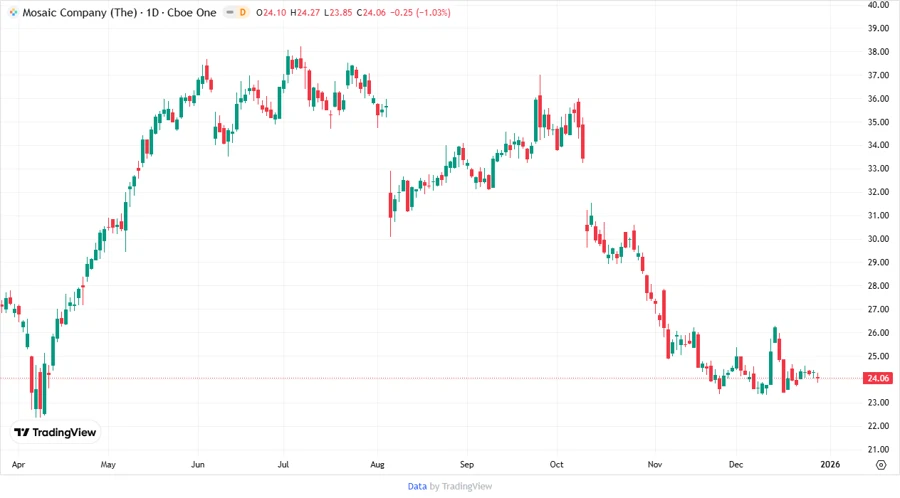Click the 'O24.10' open value
Screen dimensions: 900x498
[x=271, y=12]
